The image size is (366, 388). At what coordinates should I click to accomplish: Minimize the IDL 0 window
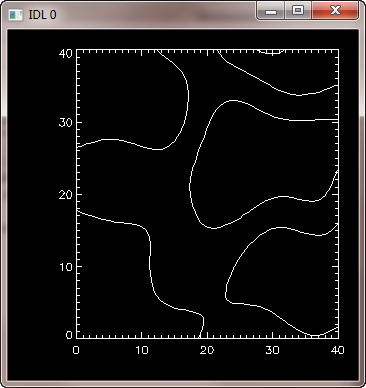click(x=271, y=11)
